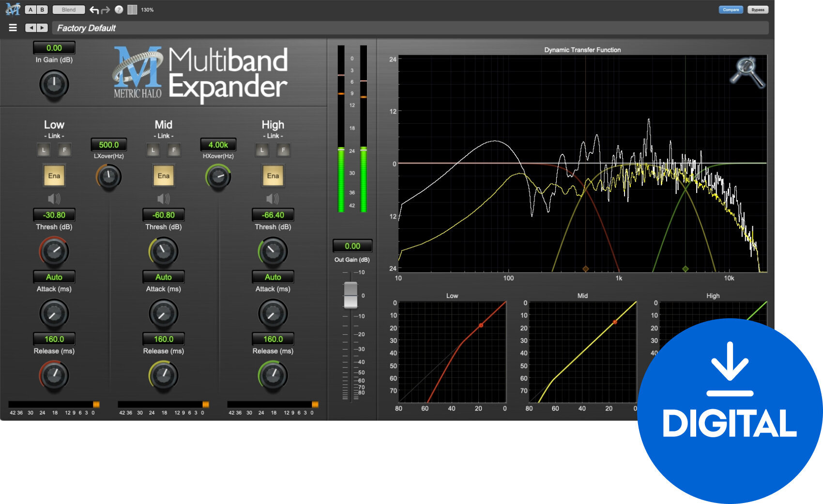Screen dimensions: 823x504
Task: Click HXover value field 4.00k
Action: pyautogui.click(x=218, y=145)
